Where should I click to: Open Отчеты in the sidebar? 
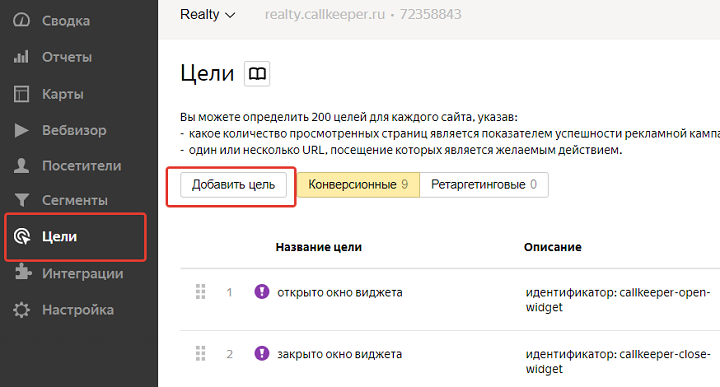pos(67,57)
